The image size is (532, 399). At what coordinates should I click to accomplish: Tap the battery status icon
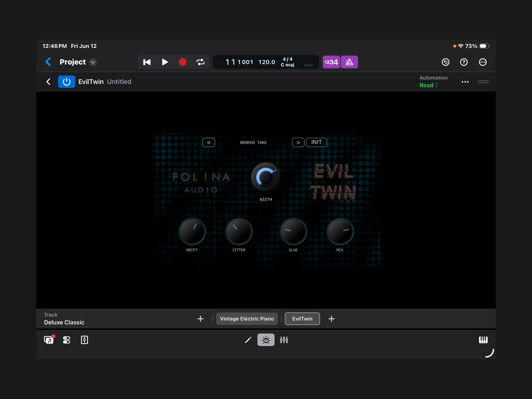click(484, 46)
